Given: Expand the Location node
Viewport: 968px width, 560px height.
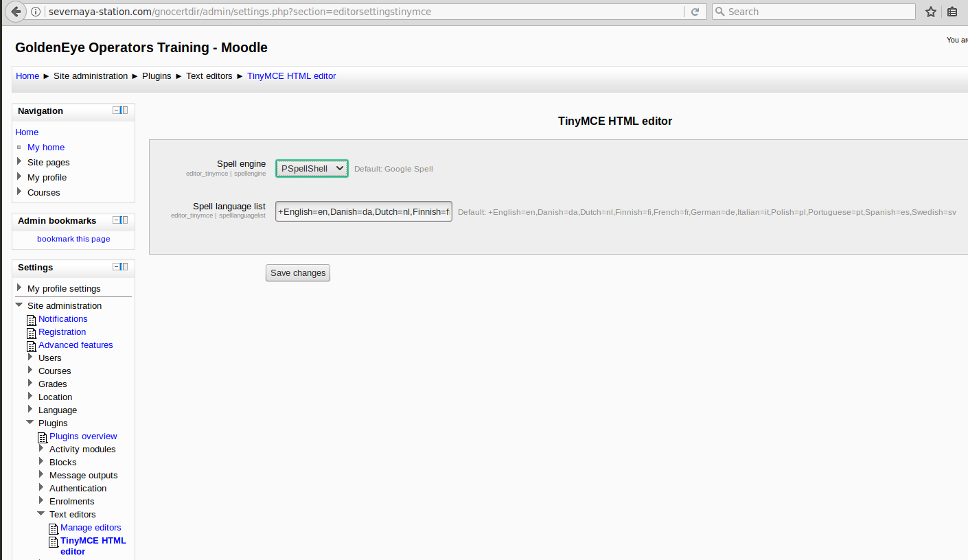Looking at the screenshot, I should pos(30,397).
